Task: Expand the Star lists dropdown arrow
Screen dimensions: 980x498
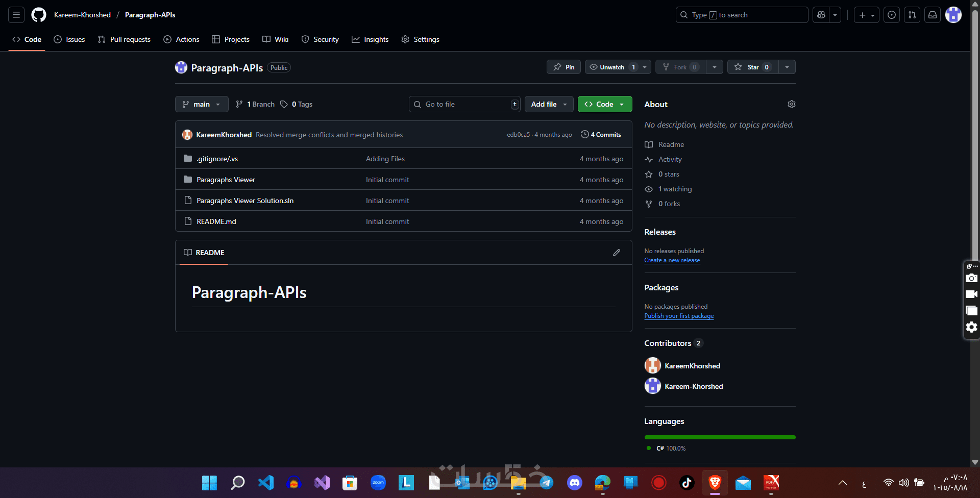Action: point(787,67)
